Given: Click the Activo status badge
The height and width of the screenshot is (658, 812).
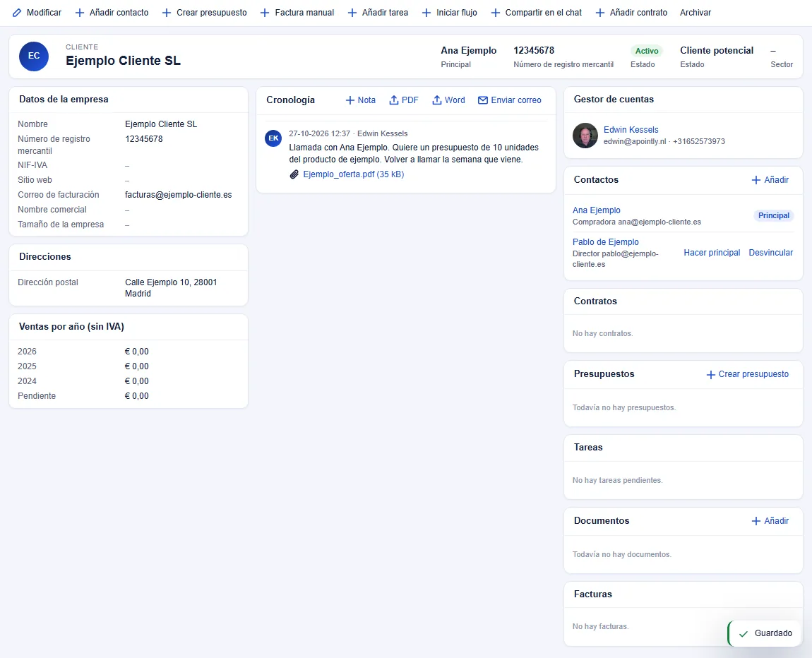Looking at the screenshot, I should [647, 51].
